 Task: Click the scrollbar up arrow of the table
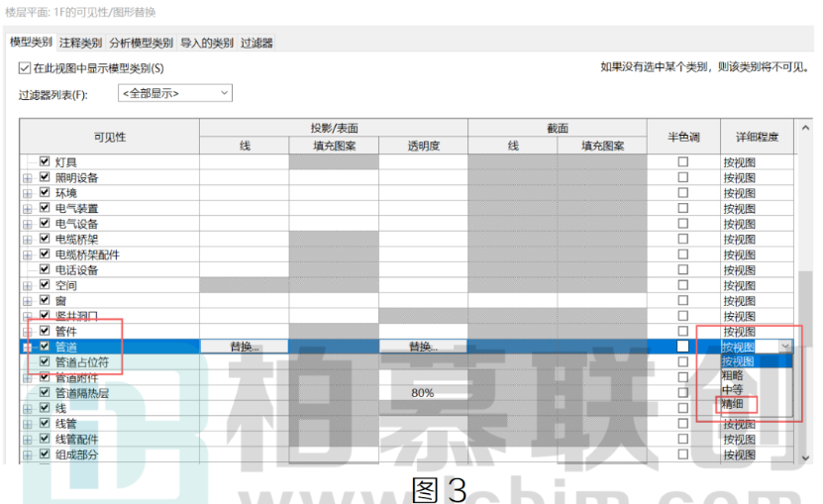[x=806, y=128]
